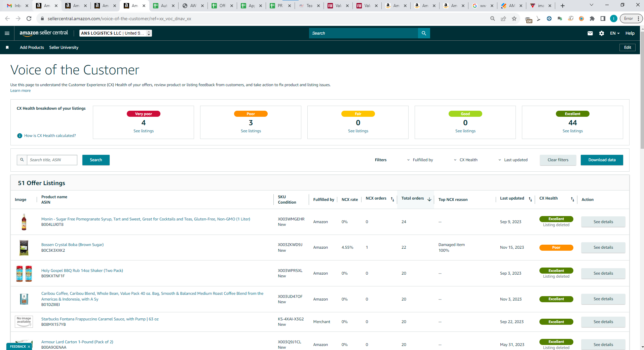
Task: Click the magnifier search button in header
Action: (424, 33)
